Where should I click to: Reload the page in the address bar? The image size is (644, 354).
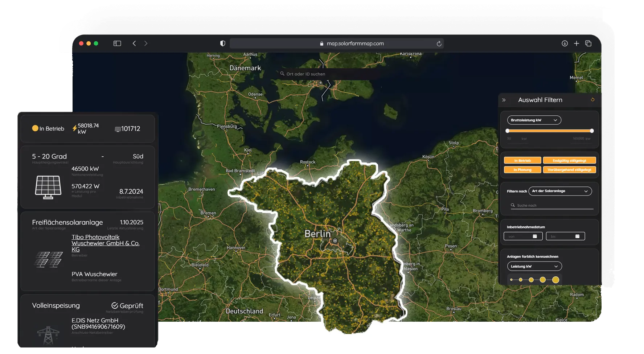tap(439, 44)
